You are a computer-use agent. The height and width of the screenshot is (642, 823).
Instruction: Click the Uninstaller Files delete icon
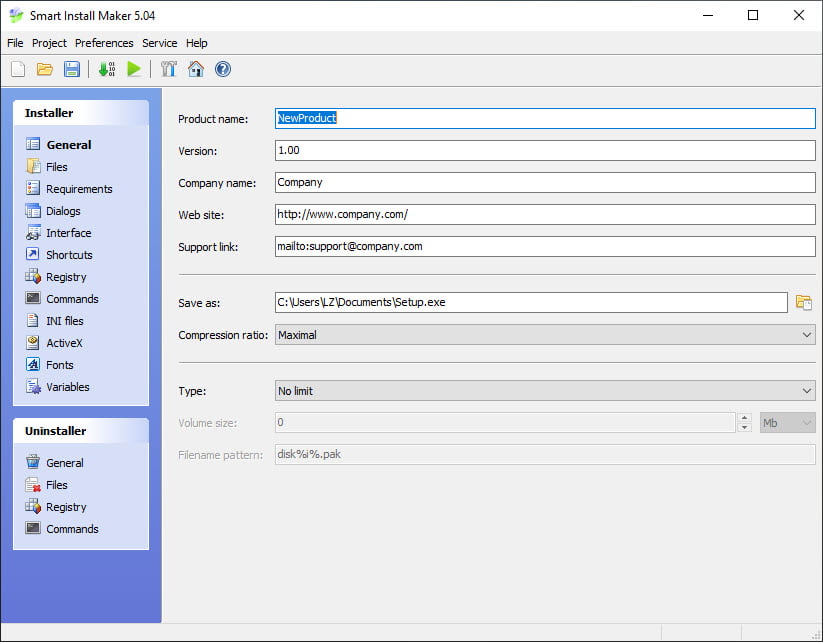(x=33, y=485)
